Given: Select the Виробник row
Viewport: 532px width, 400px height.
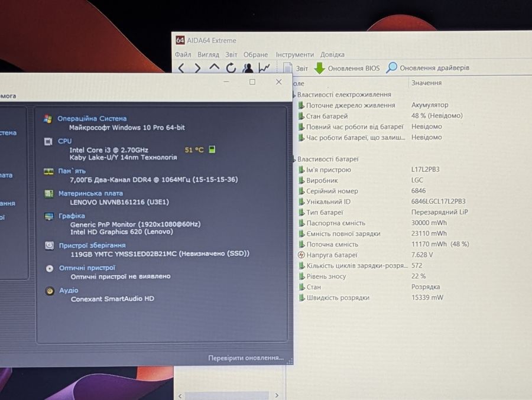Looking at the screenshot, I should tap(361, 180).
